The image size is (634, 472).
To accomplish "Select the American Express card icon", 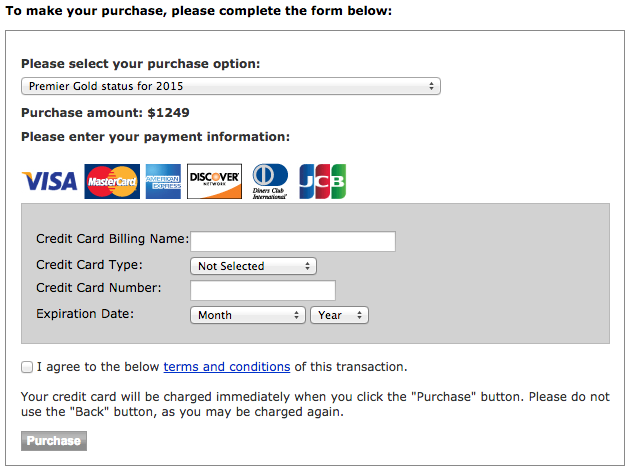I will (x=163, y=181).
